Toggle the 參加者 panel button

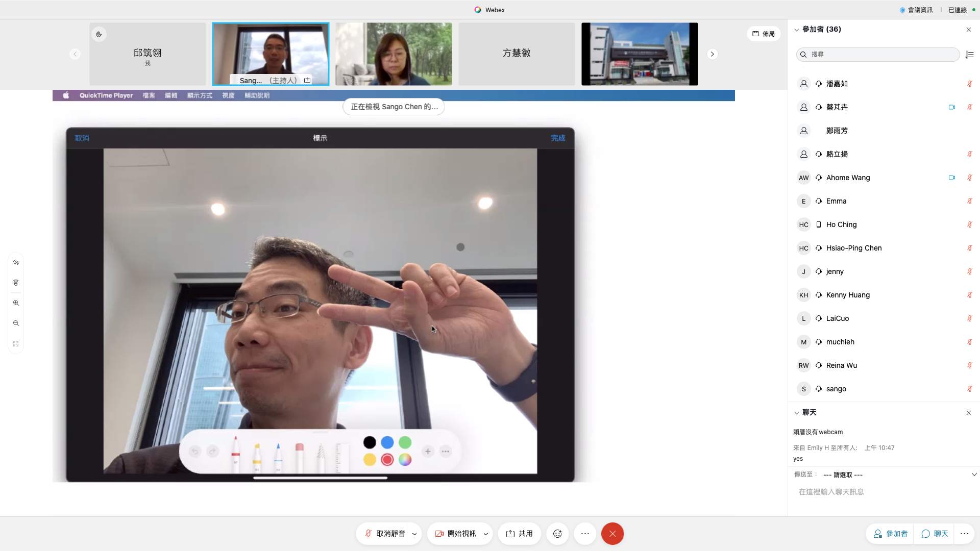point(890,534)
